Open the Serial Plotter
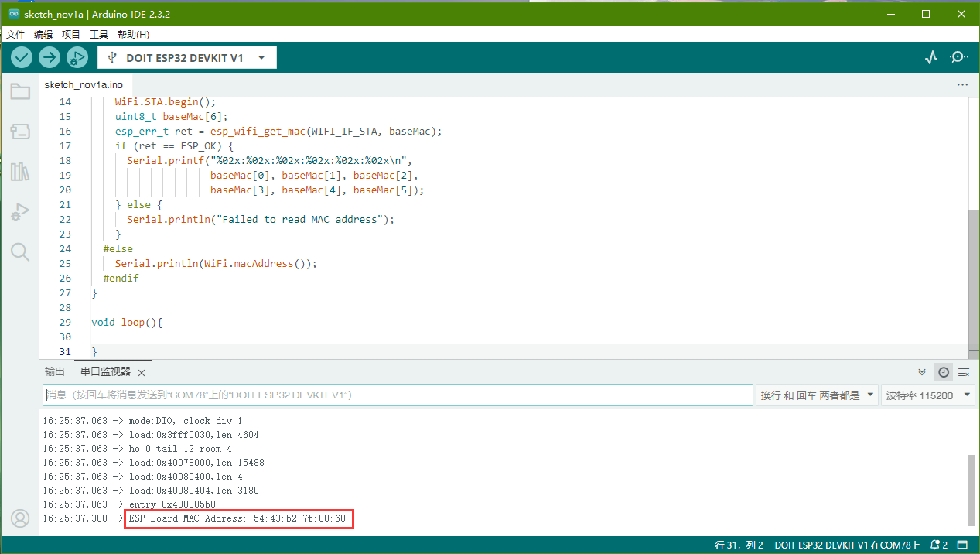 click(931, 57)
